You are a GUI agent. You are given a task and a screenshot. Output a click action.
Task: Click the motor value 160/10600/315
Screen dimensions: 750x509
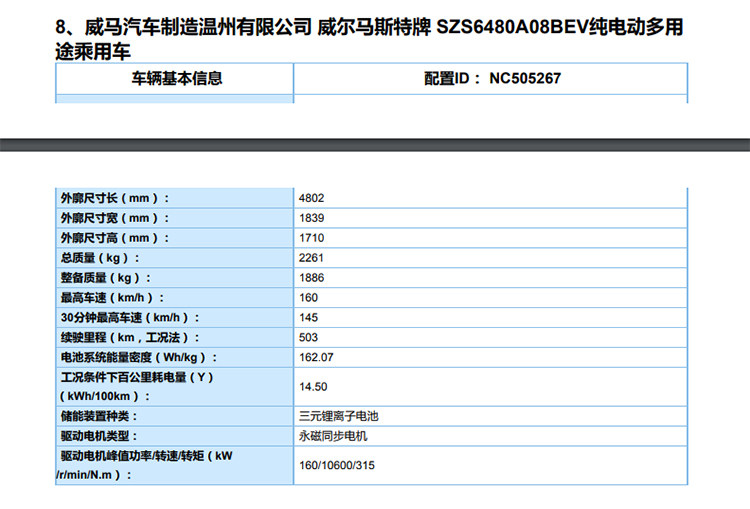tap(337, 466)
